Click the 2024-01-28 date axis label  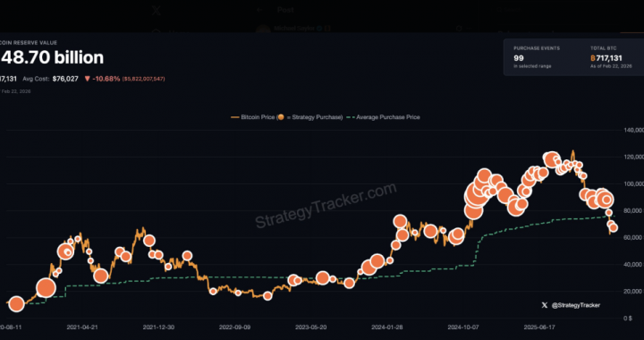[x=387, y=327]
